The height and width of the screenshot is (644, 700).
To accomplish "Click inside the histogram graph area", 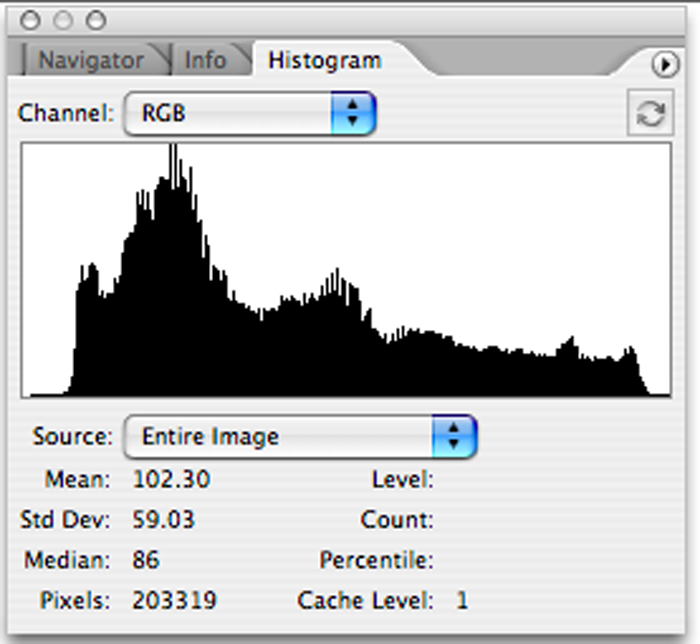I will (x=346, y=270).
